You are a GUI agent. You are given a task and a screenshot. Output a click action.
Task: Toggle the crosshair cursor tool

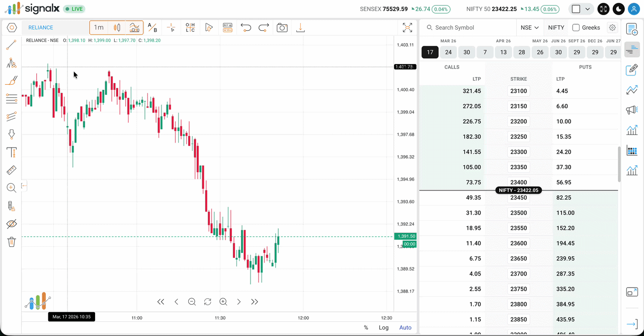171,28
